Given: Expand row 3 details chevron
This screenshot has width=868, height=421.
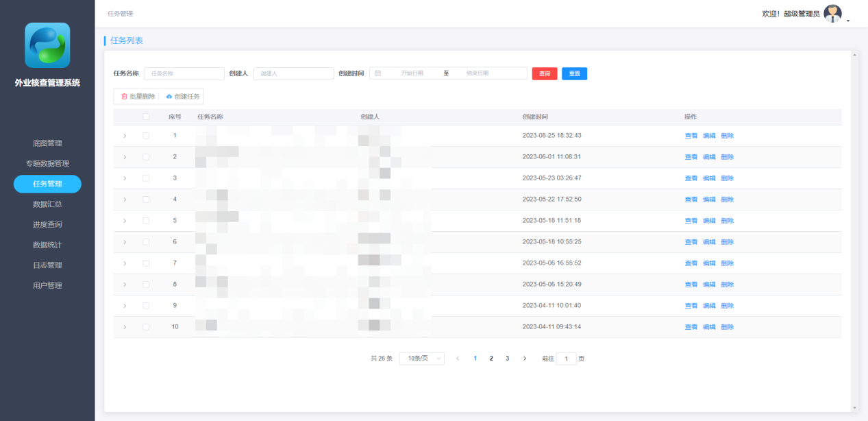Looking at the screenshot, I should pos(125,178).
